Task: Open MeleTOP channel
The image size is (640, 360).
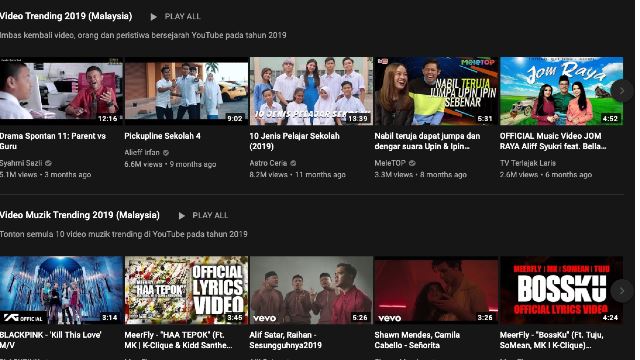Action: [x=390, y=163]
